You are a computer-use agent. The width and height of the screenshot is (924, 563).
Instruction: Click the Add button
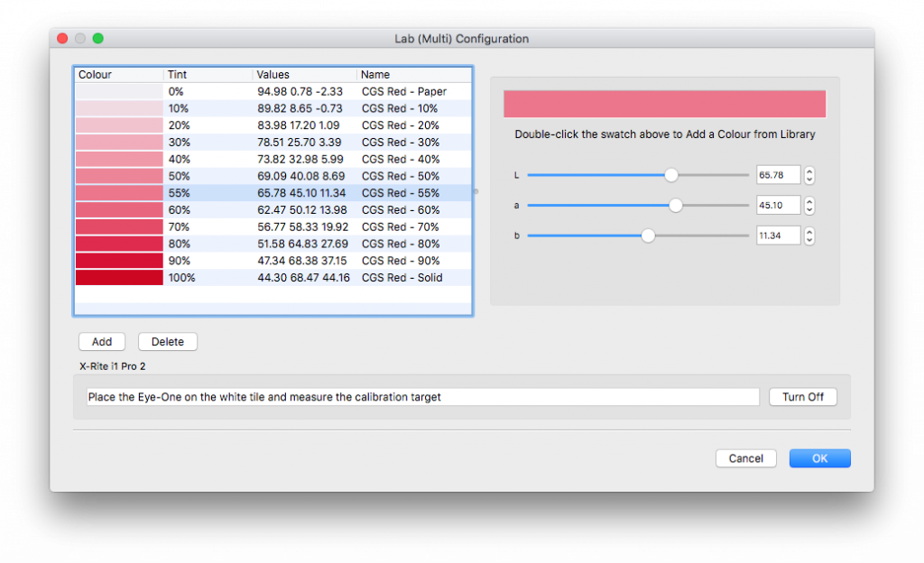pyautogui.click(x=101, y=341)
